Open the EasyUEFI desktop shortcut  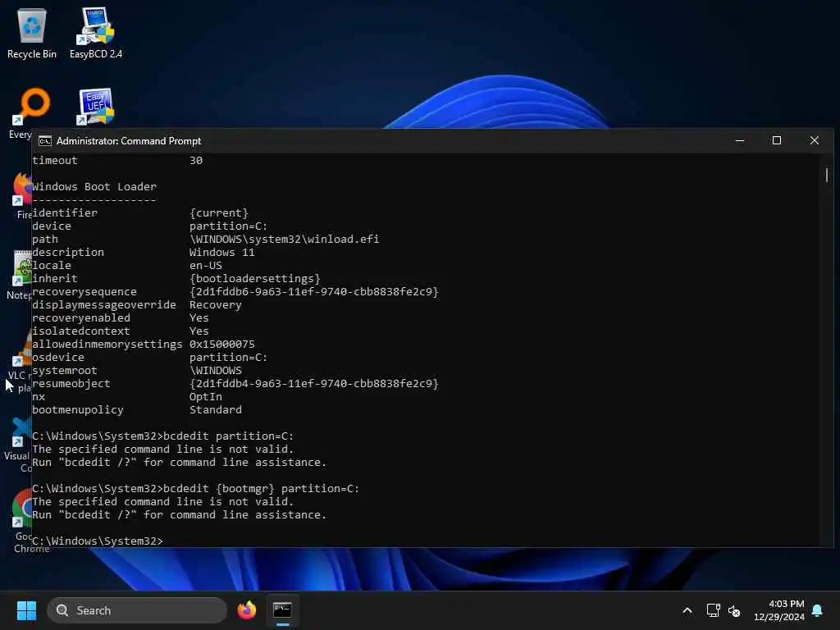coord(96,107)
